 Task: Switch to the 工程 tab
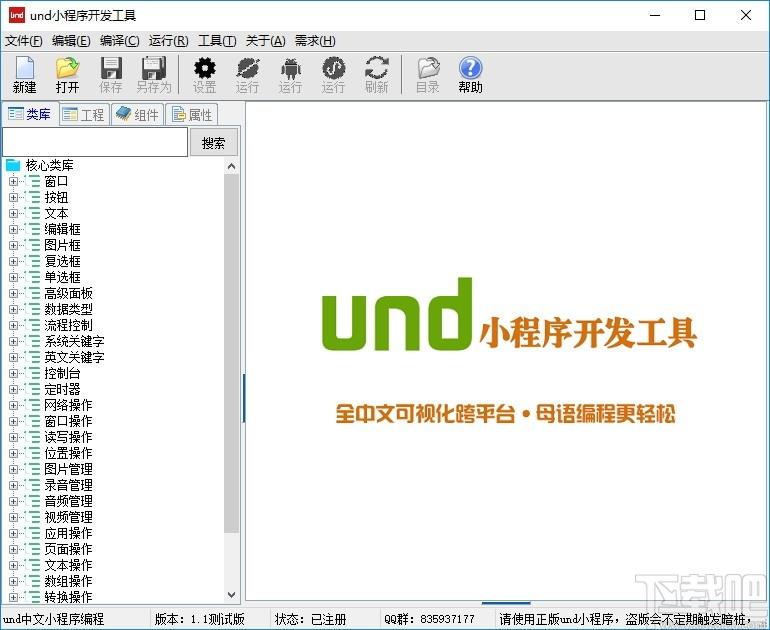(x=84, y=115)
